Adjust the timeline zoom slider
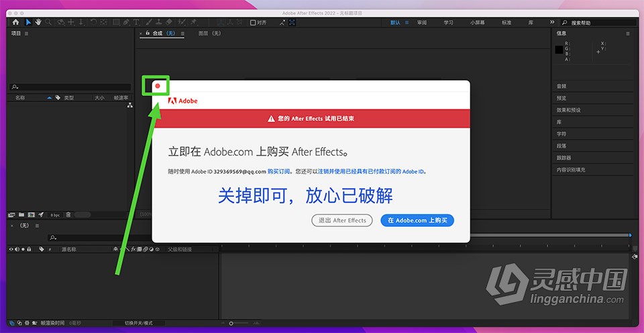The image size is (644, 333). pos(231,323)
